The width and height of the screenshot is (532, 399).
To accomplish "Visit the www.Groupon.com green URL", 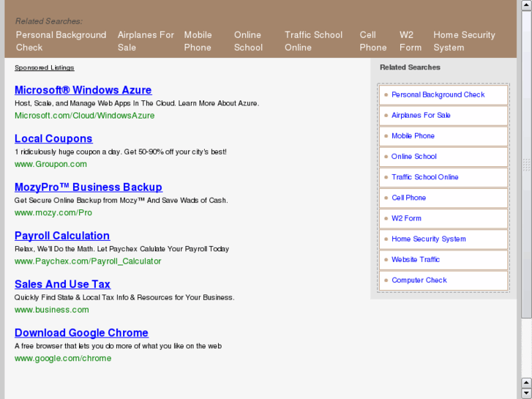I will click(50, 164).
